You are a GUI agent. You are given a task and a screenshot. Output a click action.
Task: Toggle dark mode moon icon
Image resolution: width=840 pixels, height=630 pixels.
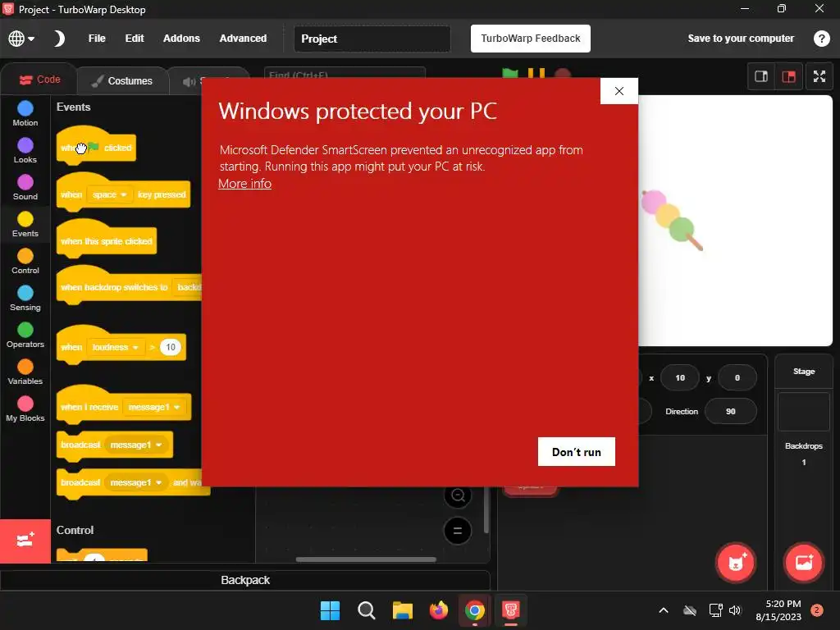pyautogui.click(x=59, y=39)
